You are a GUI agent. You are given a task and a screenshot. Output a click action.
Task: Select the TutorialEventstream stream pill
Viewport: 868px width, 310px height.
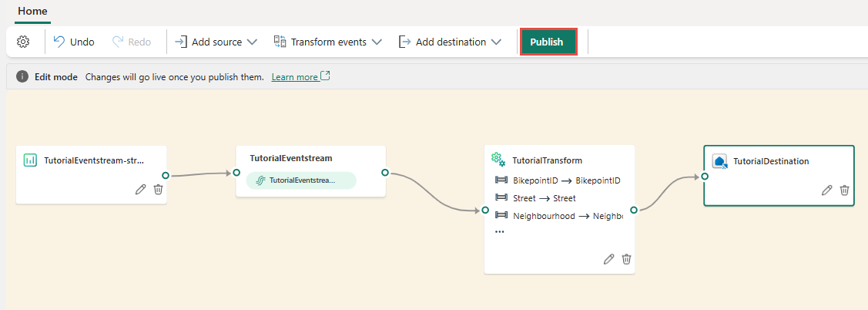point(301,180)
